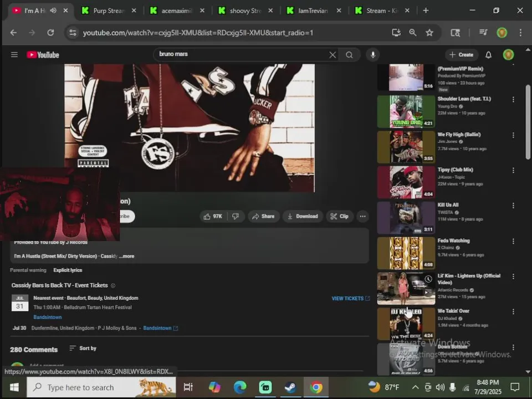
Task: Open the YouTube account avatar menu
Action: coord(508,55)
